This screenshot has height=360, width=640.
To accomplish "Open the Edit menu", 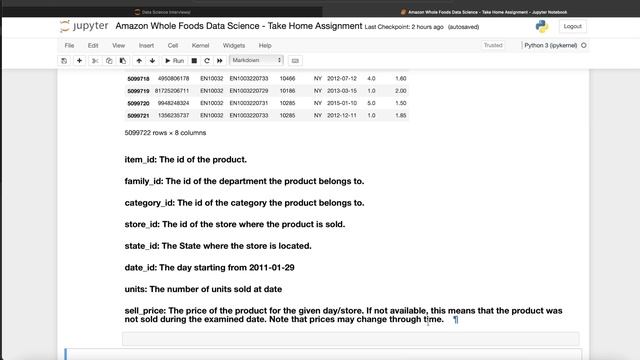I will pyautogui.click(x=93, y=45).
